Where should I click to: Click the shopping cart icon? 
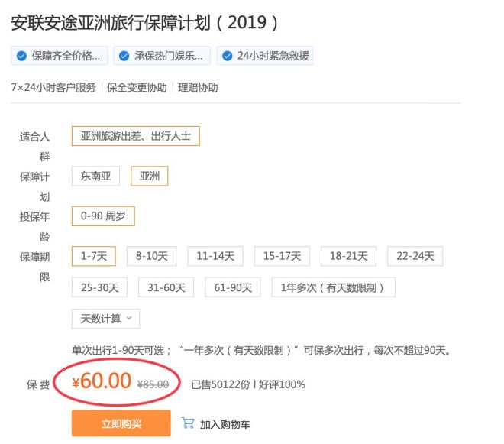coord(188,423)
